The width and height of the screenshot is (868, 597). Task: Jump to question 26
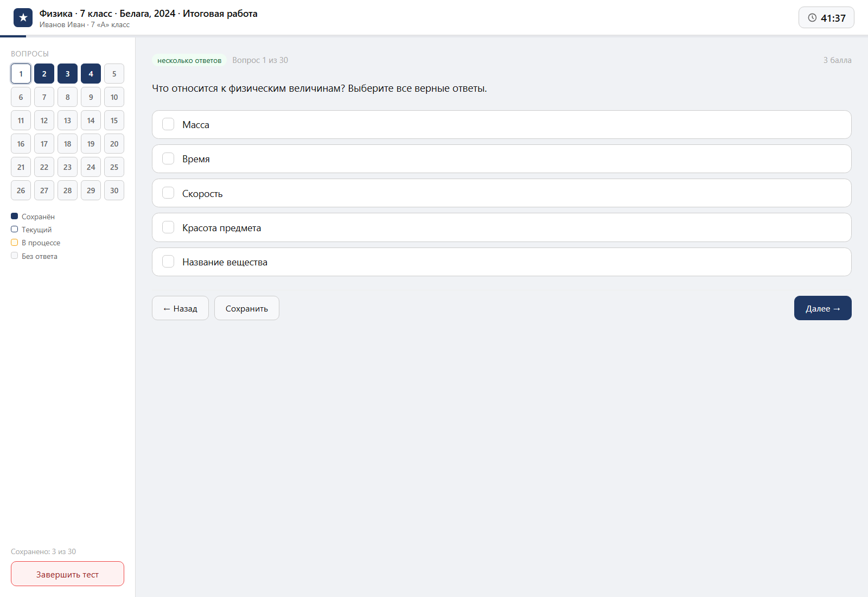21,190
